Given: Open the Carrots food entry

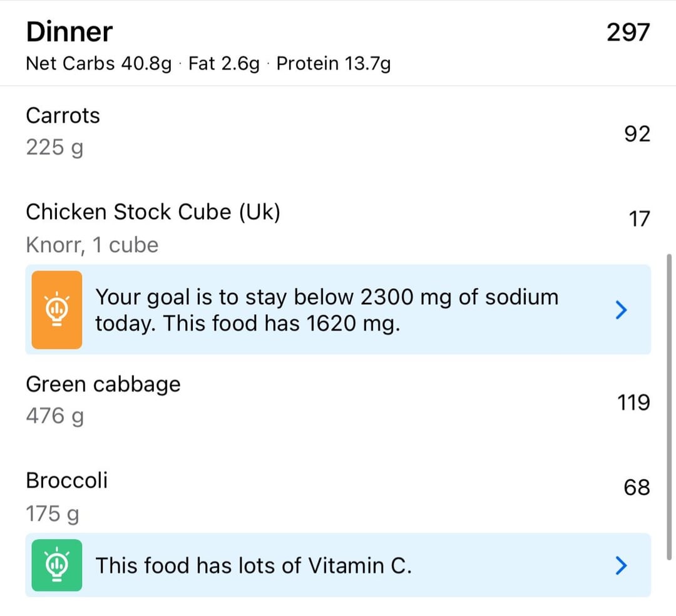Looking at the screenshot, I should pos(338,132).
